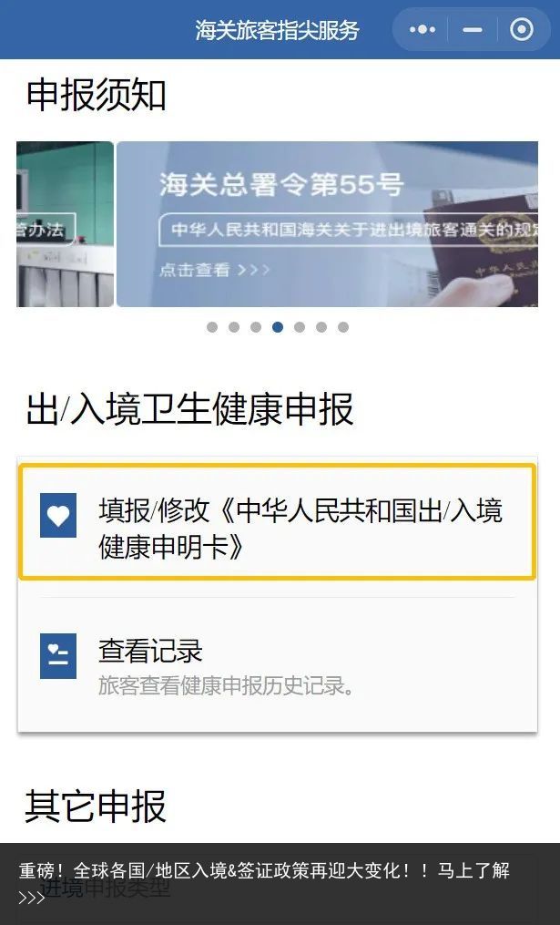This screenshot has width=560, height=925.
Task: Select the last carousel indicator dot
Action: pyautogui.click(x=343, y=327)
